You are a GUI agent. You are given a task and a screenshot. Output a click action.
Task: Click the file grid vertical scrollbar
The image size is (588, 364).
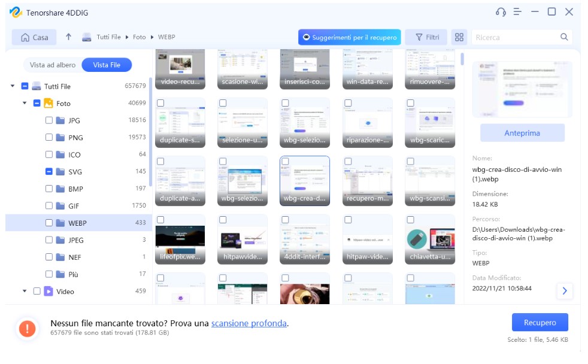point(462,59)
